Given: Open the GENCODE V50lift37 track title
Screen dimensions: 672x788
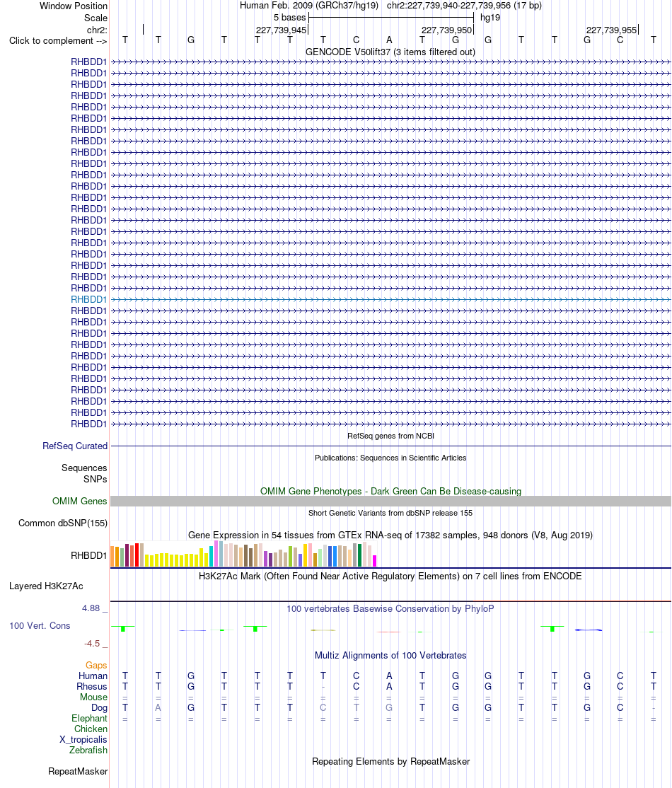Looking at the screenshot, I should 390,52.
